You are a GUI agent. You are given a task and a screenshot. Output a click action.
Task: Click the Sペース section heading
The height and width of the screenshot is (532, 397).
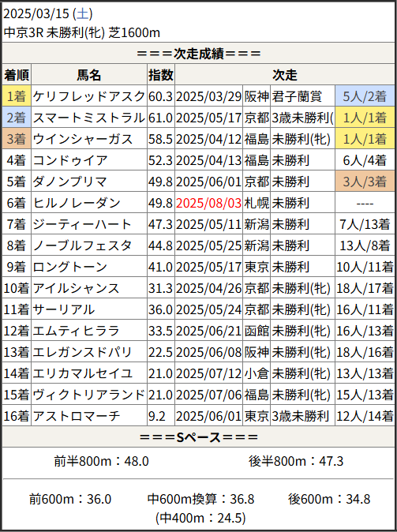199,437
